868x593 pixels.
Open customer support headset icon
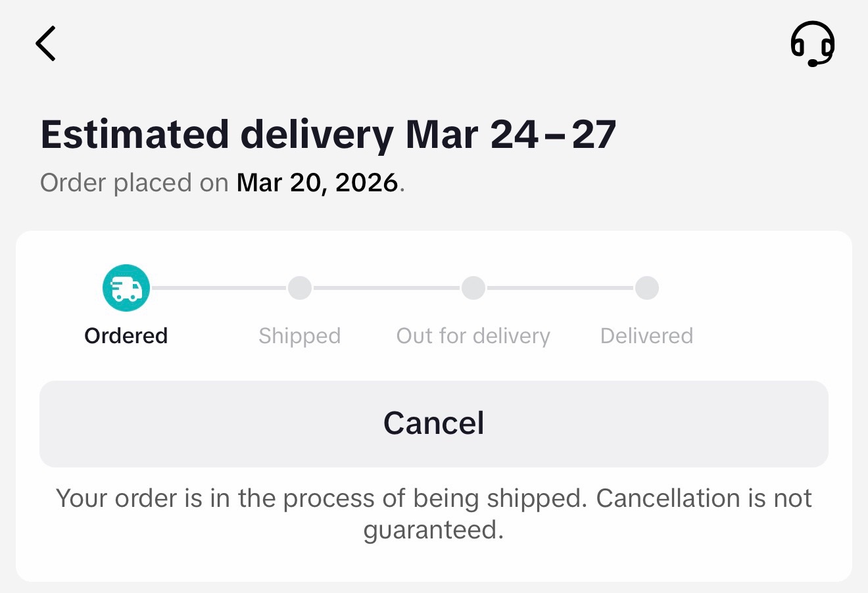pos(813,44)
